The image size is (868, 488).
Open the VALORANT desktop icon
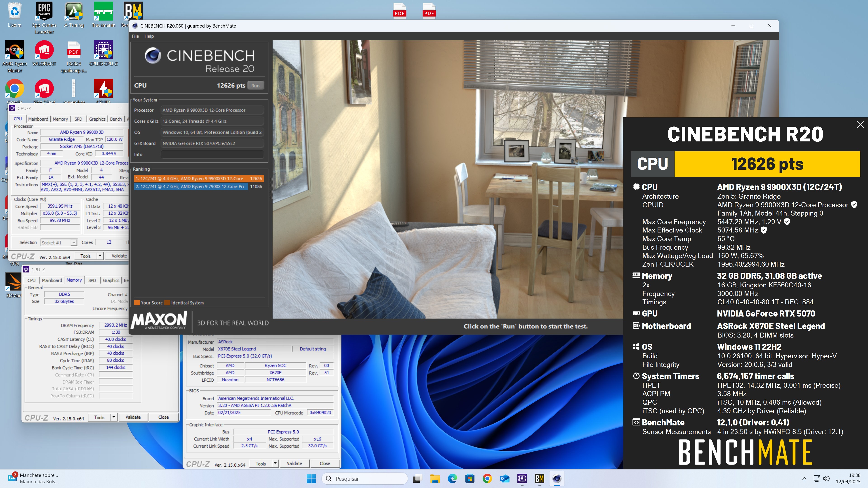[x=44, y=53]
